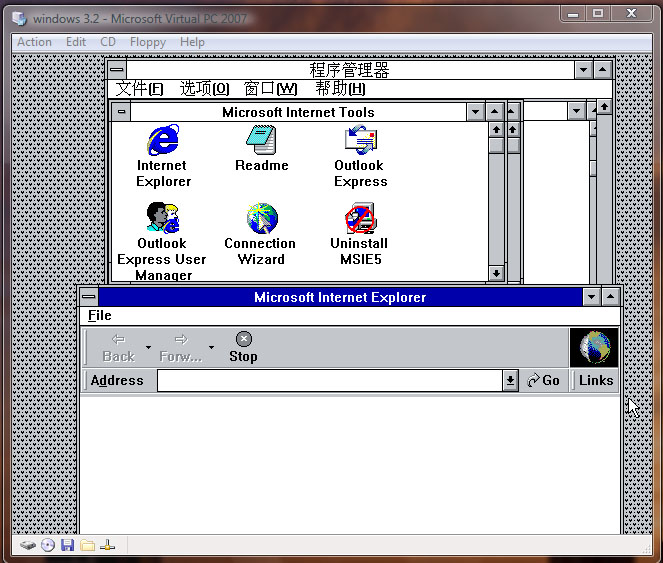This screenshot has height=563, width=663.
Task: Open the Internet Explorer program icon
Action: 163,140
